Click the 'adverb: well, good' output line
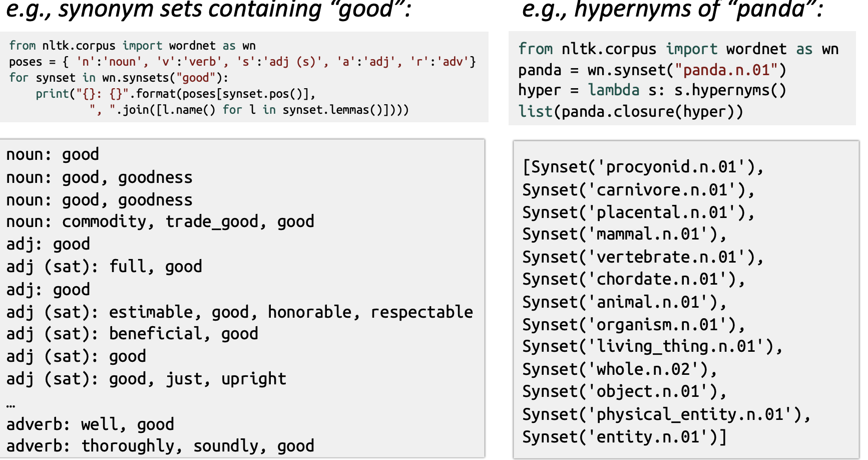 (90, 425)
